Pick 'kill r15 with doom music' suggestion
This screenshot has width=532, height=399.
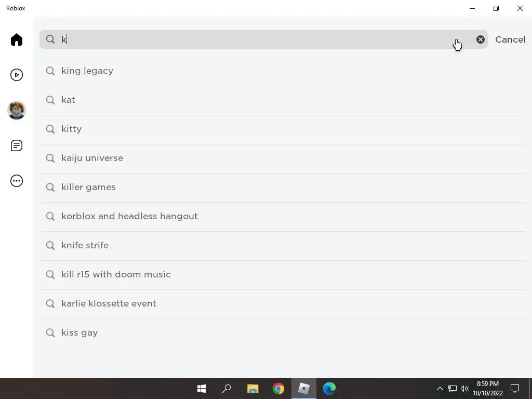[283, 275]
